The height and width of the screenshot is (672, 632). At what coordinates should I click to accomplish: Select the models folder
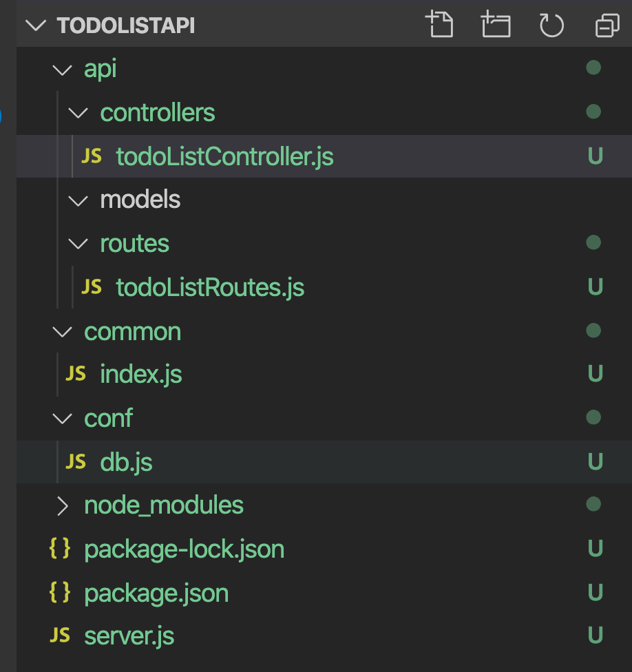coord(140,200)
